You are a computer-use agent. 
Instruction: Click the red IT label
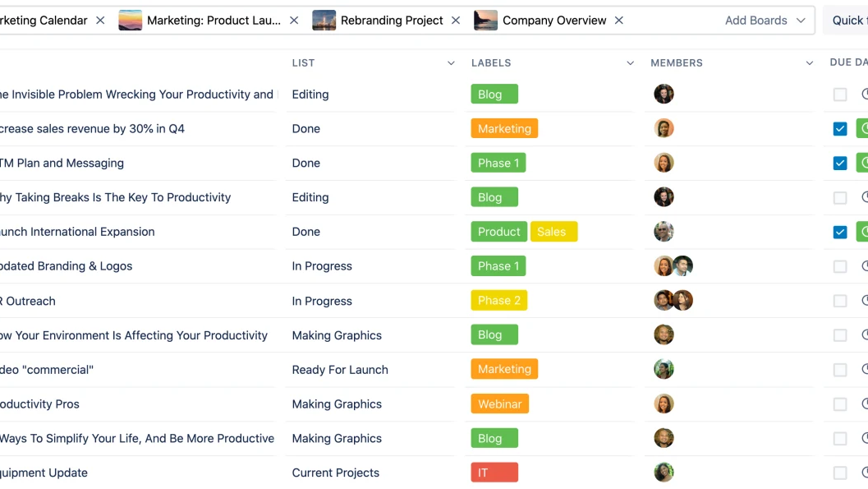click(494, 473)
